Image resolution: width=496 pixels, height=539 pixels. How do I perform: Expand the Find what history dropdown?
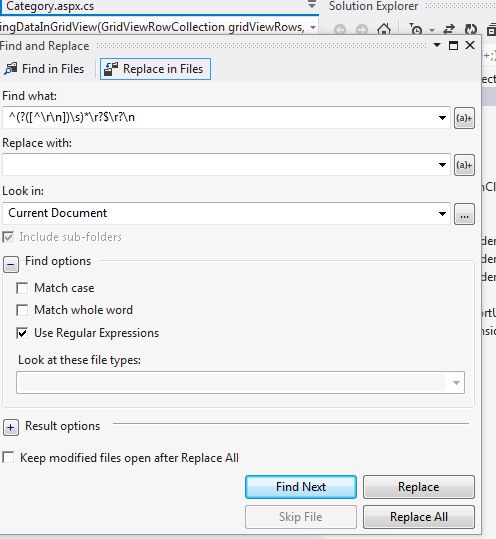442,118
